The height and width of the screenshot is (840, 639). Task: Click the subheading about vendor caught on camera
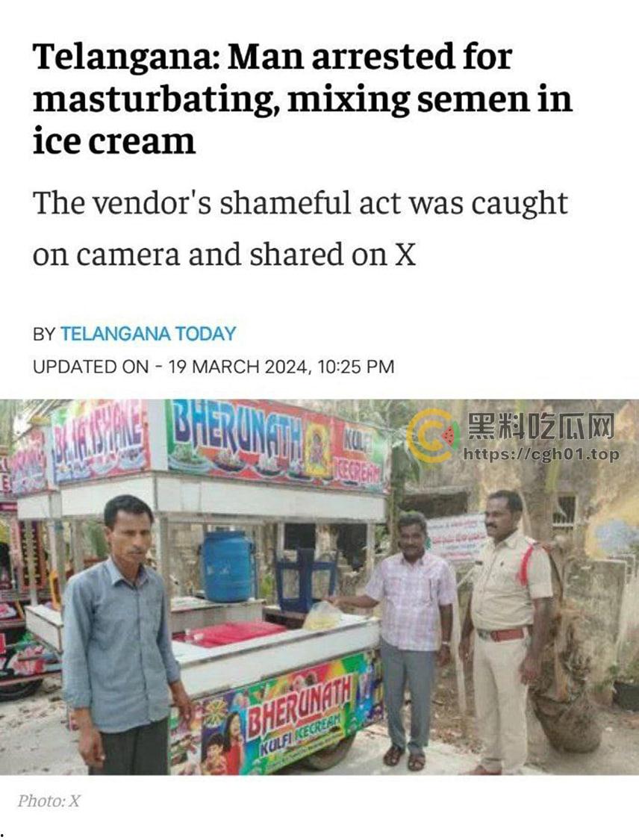[300, 228]
